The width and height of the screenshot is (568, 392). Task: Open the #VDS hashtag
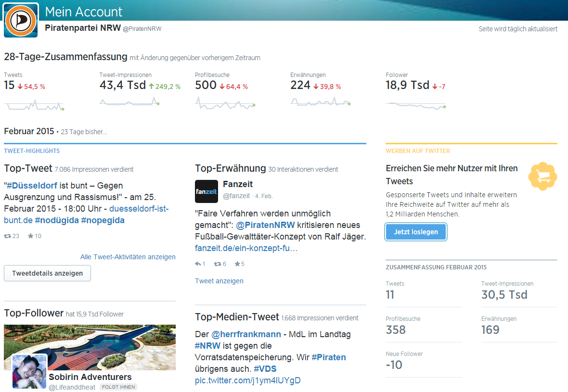265,369
